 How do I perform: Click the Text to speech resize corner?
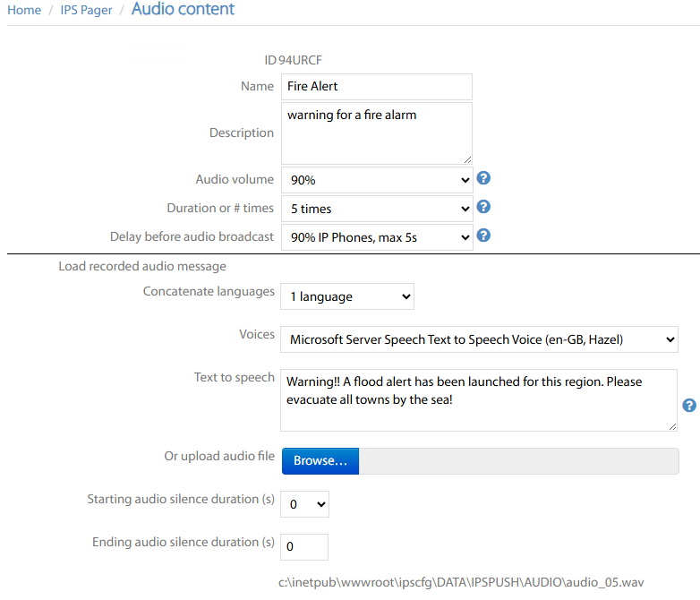click(672, 426)
